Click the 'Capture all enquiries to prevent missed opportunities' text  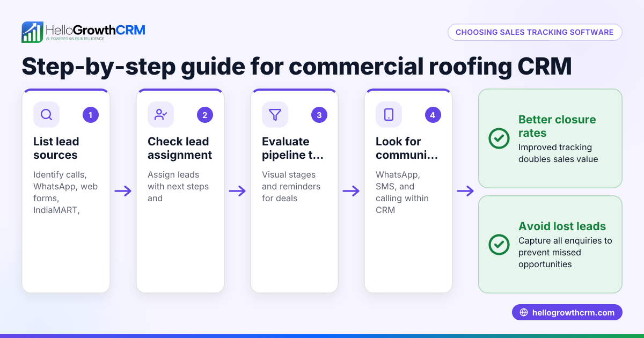click(x=565, y=252)
